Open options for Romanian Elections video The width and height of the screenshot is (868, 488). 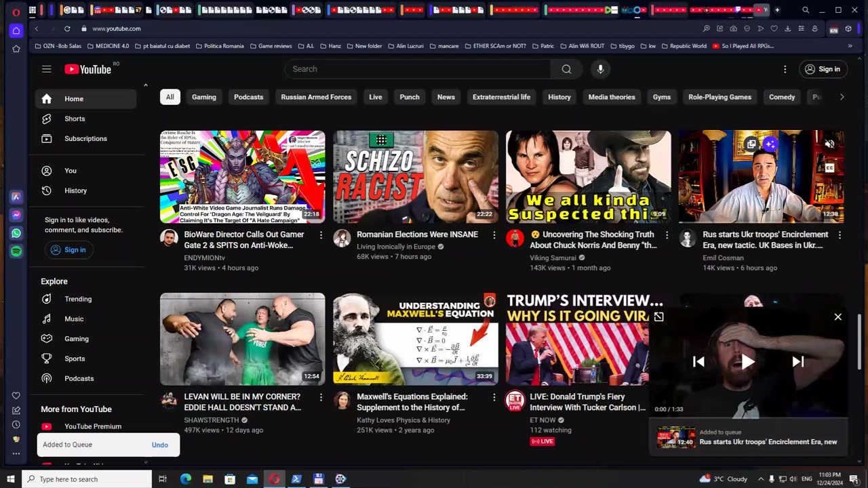coord(494,235)
